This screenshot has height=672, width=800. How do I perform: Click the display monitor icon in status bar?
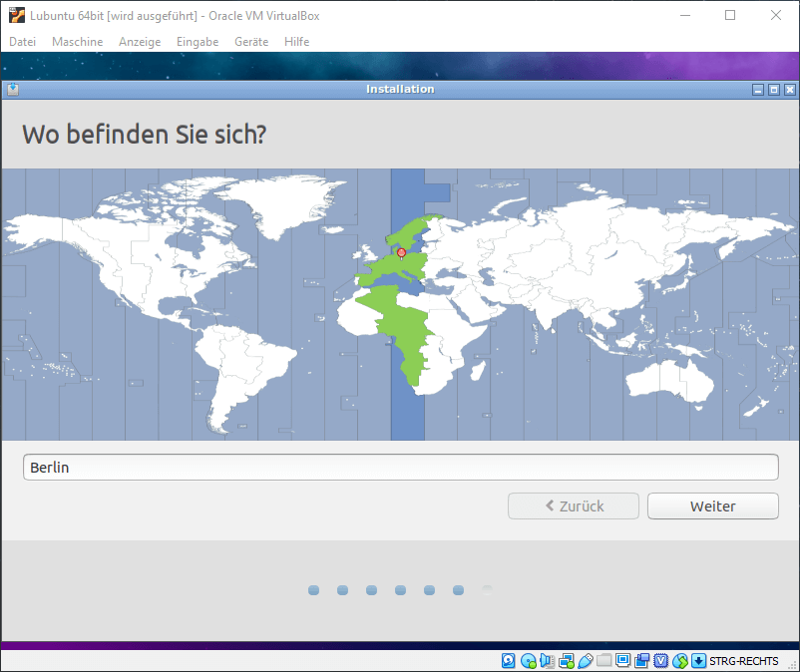click(623, 661)
